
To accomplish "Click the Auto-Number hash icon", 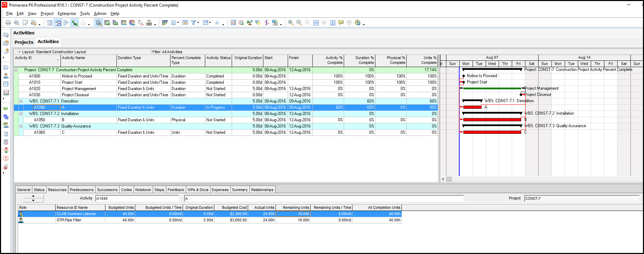I will tap(217, 23).
